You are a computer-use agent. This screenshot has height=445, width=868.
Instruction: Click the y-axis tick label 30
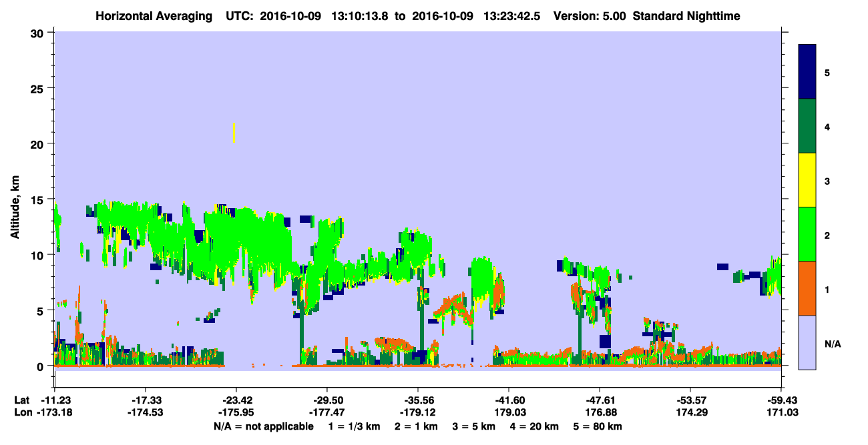click(x=38, y=33)
